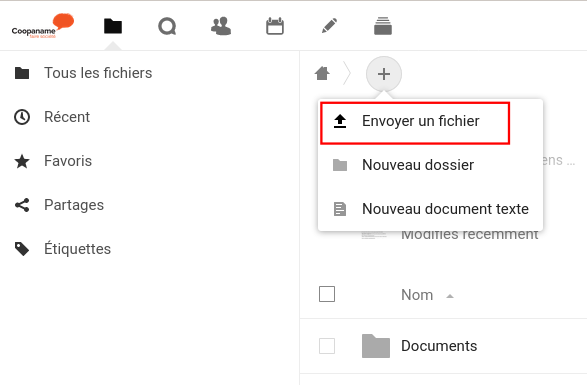Sort files by Nom column header
587x385 pixels.
pyautogui.click(x=417, y=295)
